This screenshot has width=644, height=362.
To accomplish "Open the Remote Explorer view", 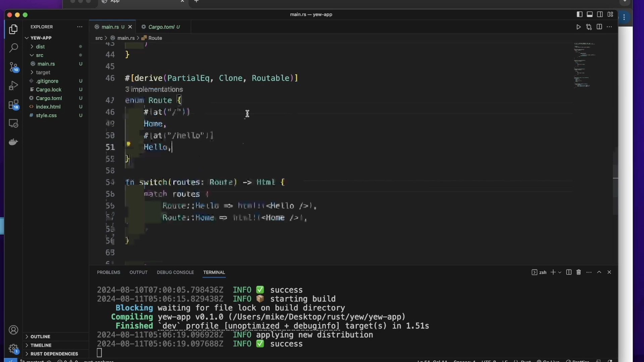I will [x=13, y=123].
